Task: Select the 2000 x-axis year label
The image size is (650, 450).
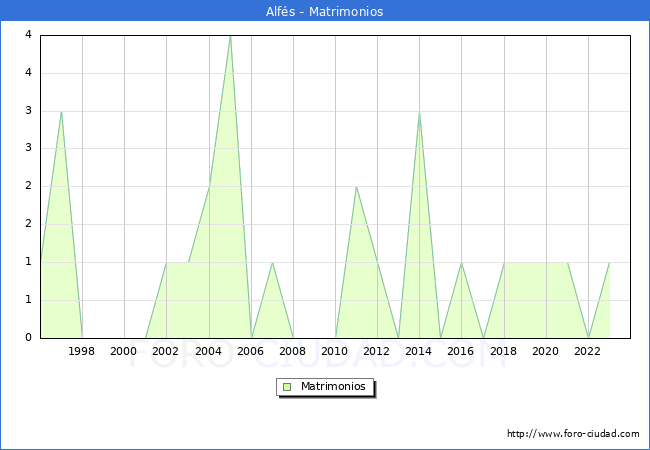Action: pos(124,351)
